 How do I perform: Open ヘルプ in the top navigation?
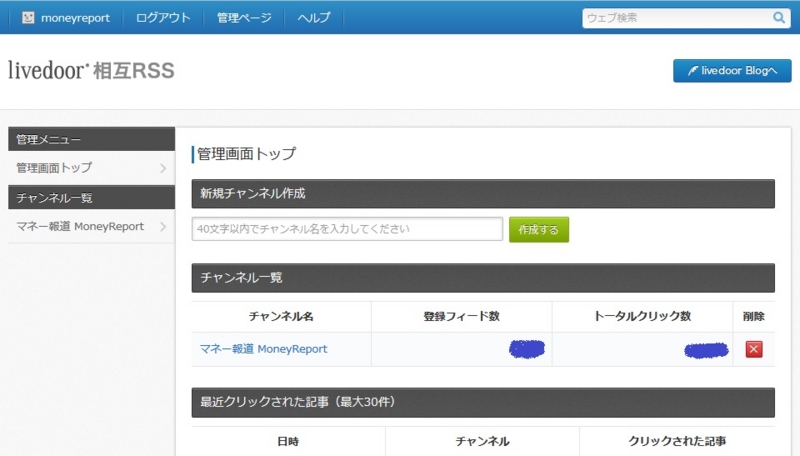click(314, 18)
